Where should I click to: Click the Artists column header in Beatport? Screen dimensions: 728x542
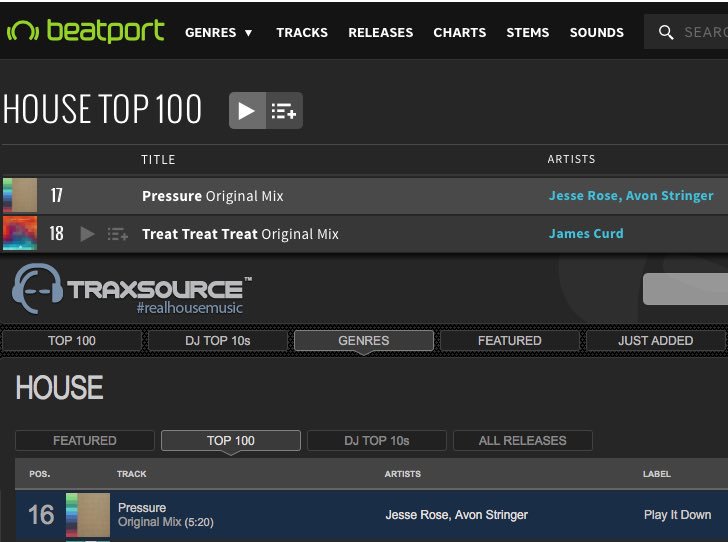[571, 159]
